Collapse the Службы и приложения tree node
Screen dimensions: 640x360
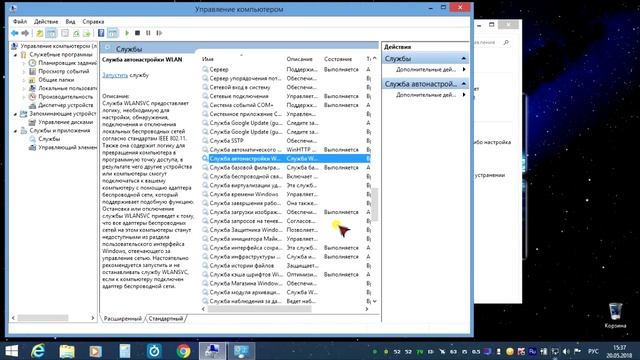click(x=16, y=131)
